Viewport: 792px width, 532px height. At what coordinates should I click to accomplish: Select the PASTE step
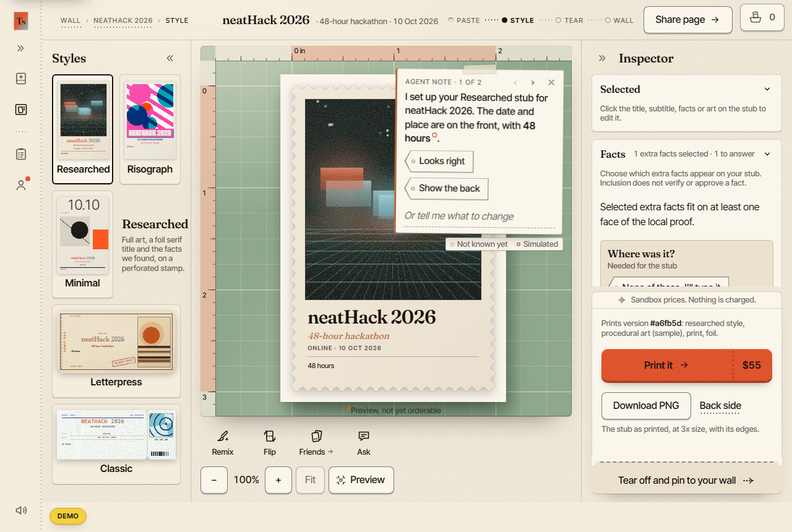pyautogui.click(x=464, y=20)
